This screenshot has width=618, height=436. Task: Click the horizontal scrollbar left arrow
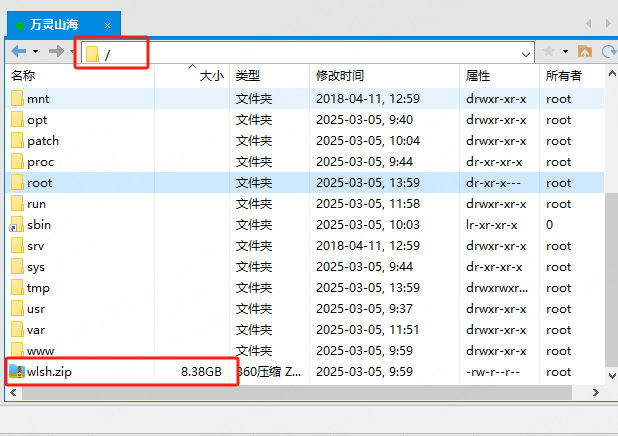[x=13, y=393]
